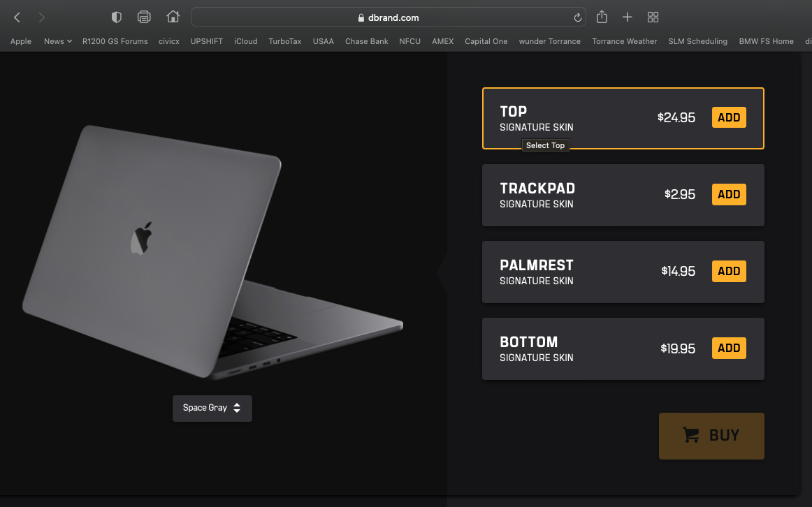
Task: Open the privacy report shield icon
Action: click(117, 17)
